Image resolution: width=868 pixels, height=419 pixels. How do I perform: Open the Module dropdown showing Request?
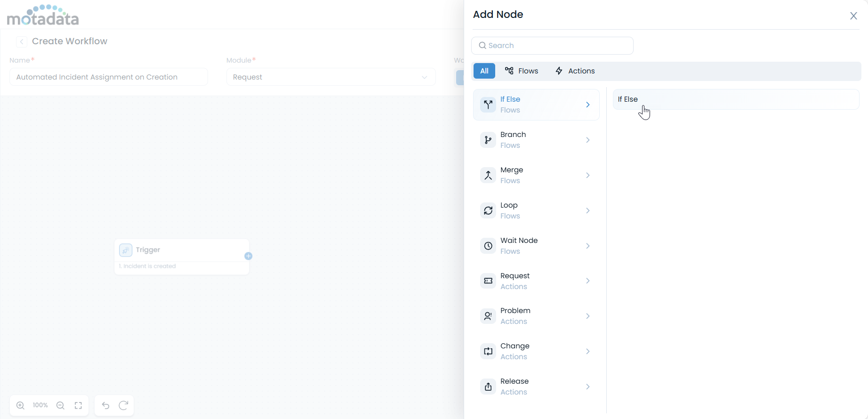click(x=330, y=77)
